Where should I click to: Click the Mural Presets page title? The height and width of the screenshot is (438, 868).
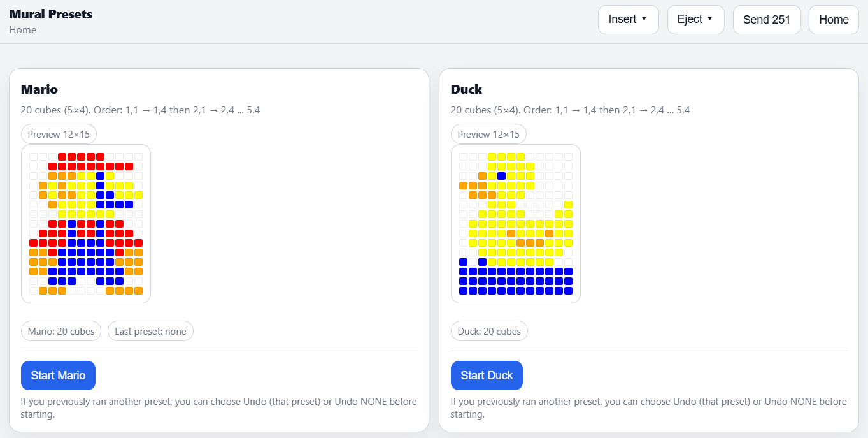pyautogui.click(x=50, y=13)
